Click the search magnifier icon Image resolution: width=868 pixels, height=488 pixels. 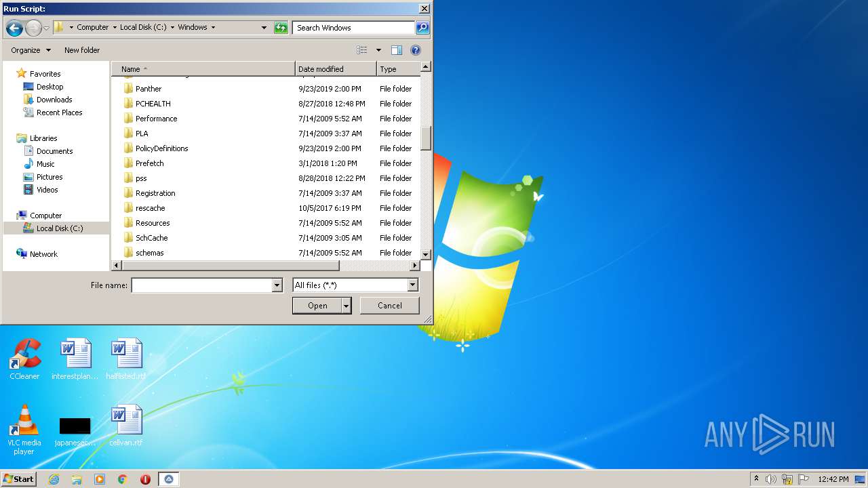422,28
